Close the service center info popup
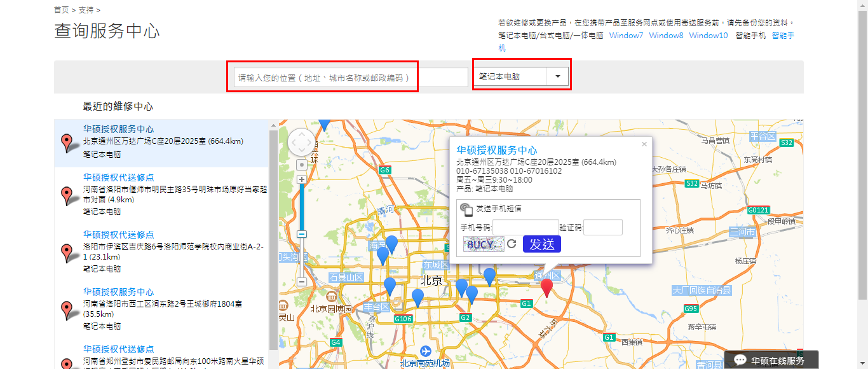Screen dimensions: 868x369 (x=644, y=144)
